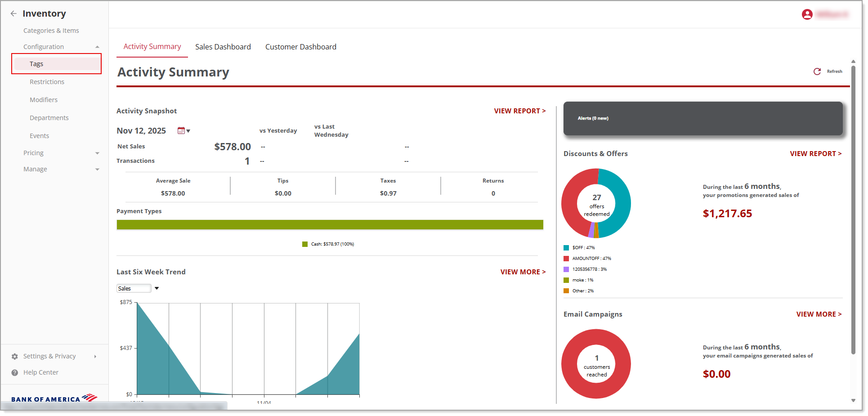Click the back arrow next to Inventory
The height and width of the screenshot is (416, 868).
tap(13, 13)
